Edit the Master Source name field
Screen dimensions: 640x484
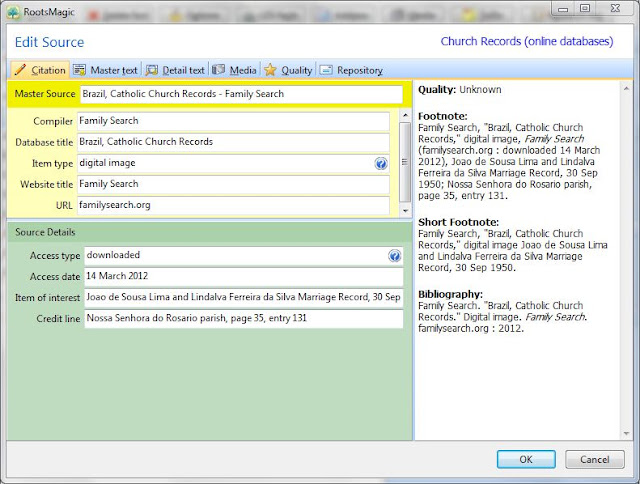(x=241, y=94)
